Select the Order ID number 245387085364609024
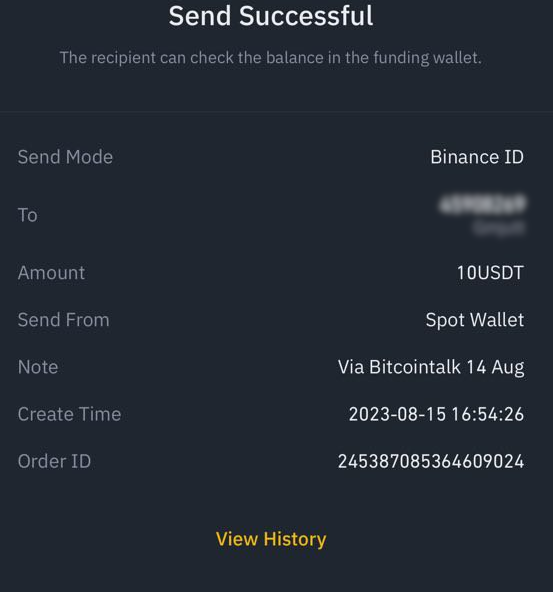This screenshot has height=592, width=553. click(431, 461)
